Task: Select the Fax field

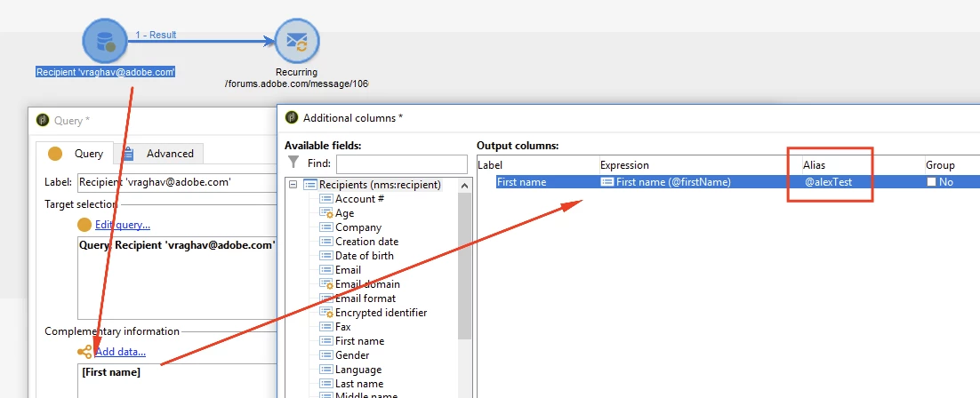Action: click(343, 327)
